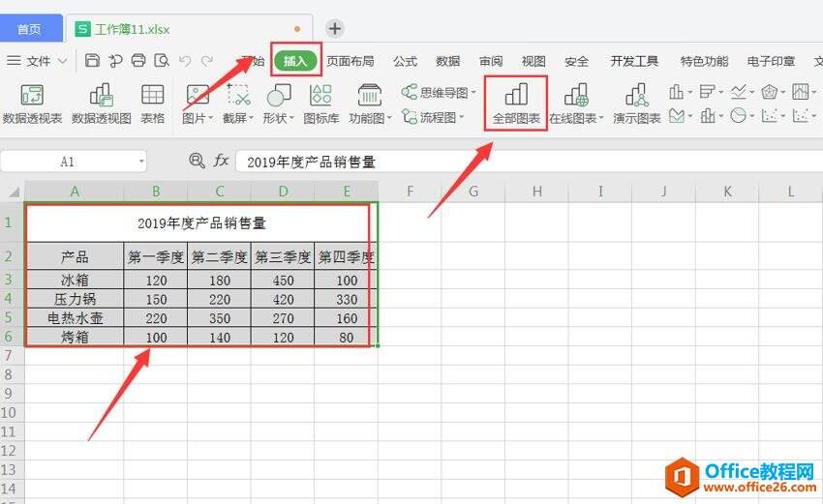Viewport: 823px width, 504px height.
Task: Expand the 图片 dropdown arrow
Action: [210, 118]
